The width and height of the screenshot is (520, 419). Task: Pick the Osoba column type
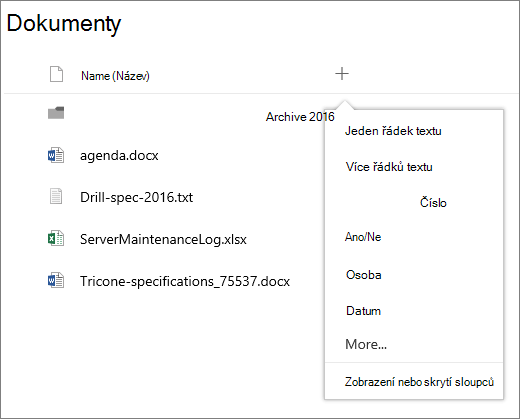(x=364, y=275)
